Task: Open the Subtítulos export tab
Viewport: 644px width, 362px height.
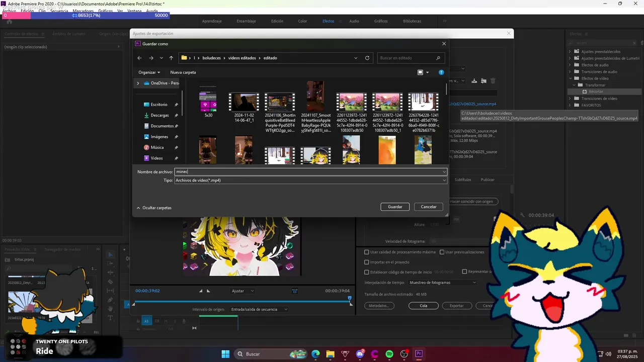Action: point(463,179)
